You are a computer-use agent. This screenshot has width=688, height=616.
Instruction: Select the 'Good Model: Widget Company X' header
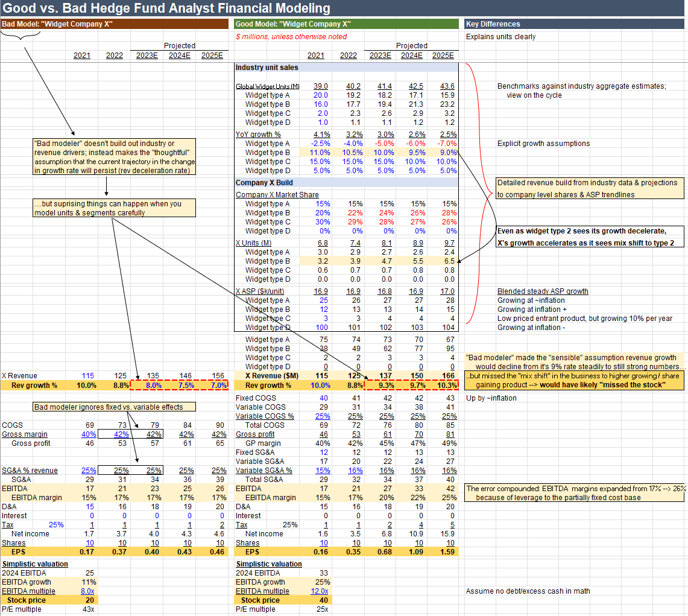(347, 24)
